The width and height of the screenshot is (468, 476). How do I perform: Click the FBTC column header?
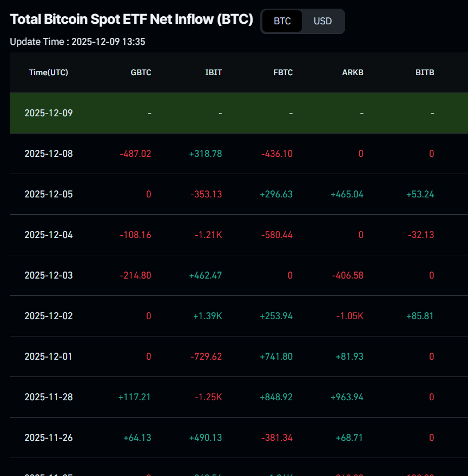pyautogui.click(x=283, y=72)
